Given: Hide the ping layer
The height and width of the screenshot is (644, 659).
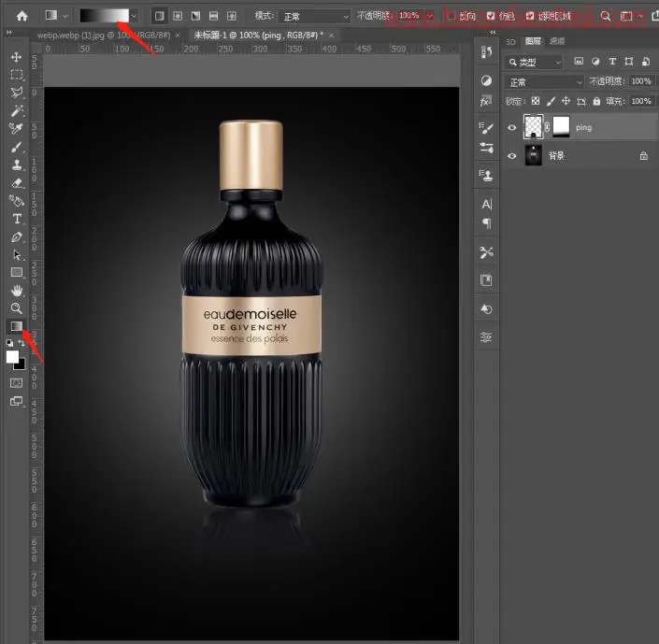Looking at the screenshot, I should (512, 127).
